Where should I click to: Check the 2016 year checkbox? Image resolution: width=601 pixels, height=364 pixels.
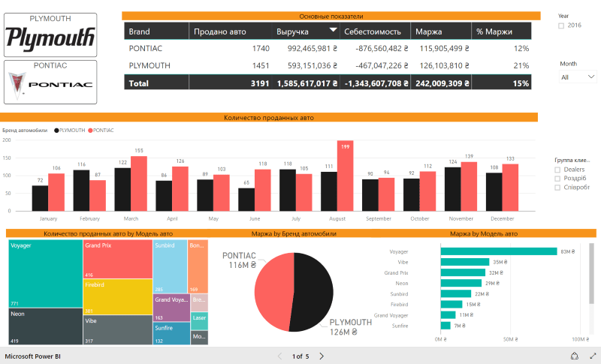click(561, 26)
